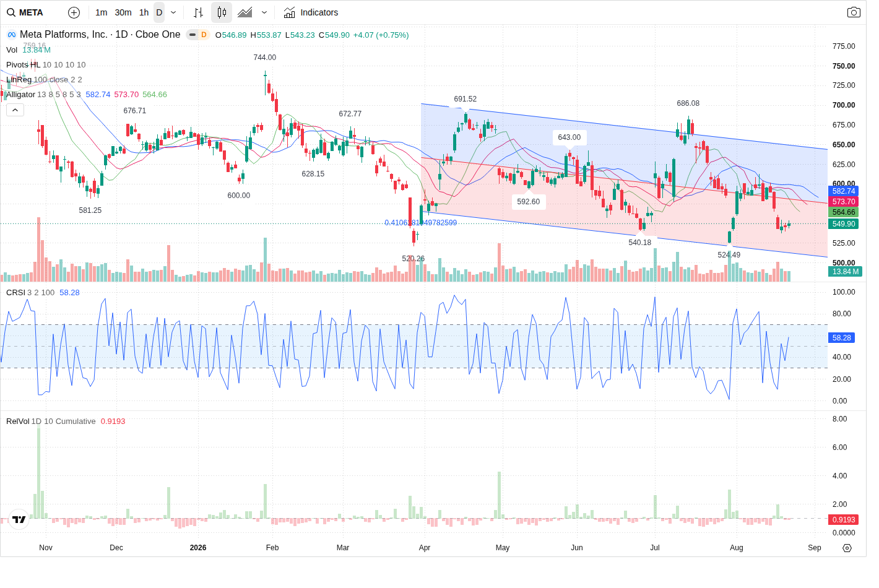Click the 2026 label on the time axis
The width and height of the screenshot is (879, 588).
[198, 548]
